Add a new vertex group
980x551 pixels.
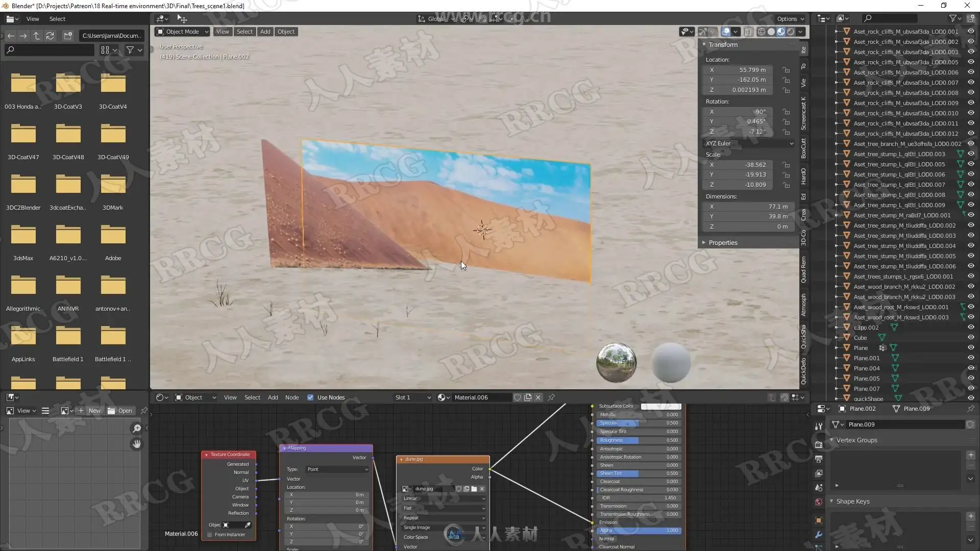970,455
